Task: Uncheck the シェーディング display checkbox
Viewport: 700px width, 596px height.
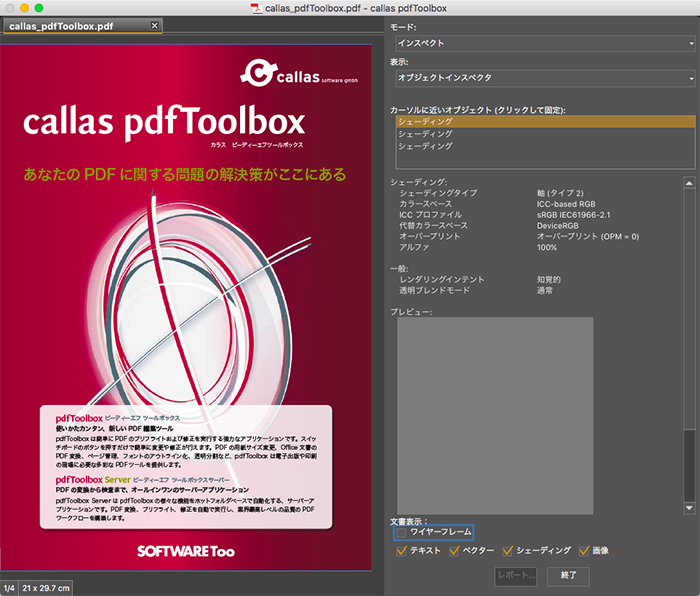Action: coord(507,550)
